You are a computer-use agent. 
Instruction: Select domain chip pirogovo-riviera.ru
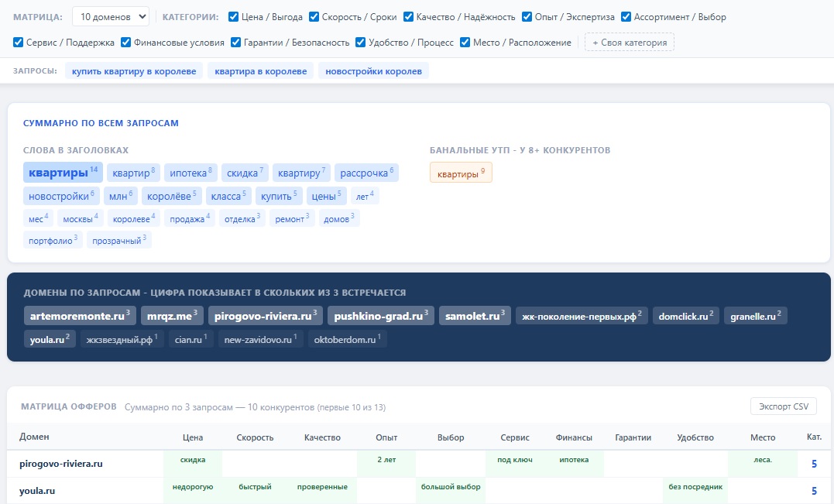tap(266, 315)
